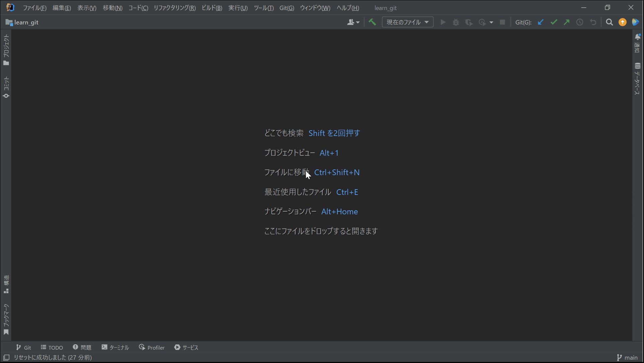Click the Profiler tab at the bottom

[x=152, y=348]
